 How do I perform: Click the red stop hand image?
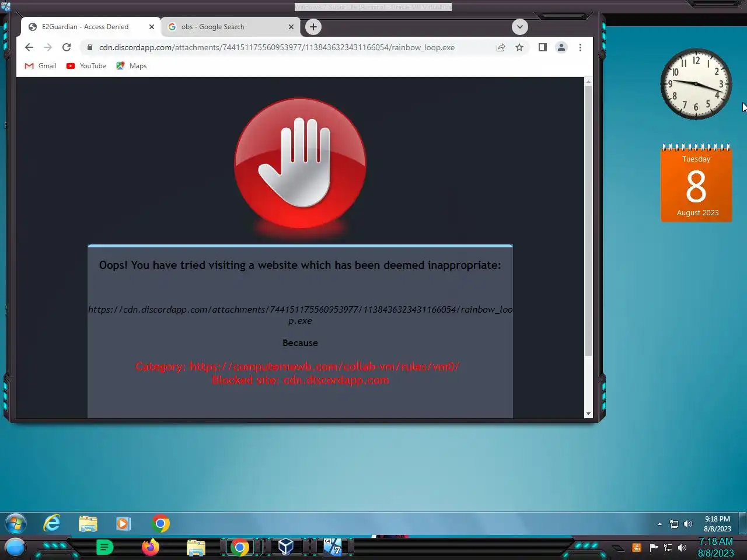coord(300,163)
